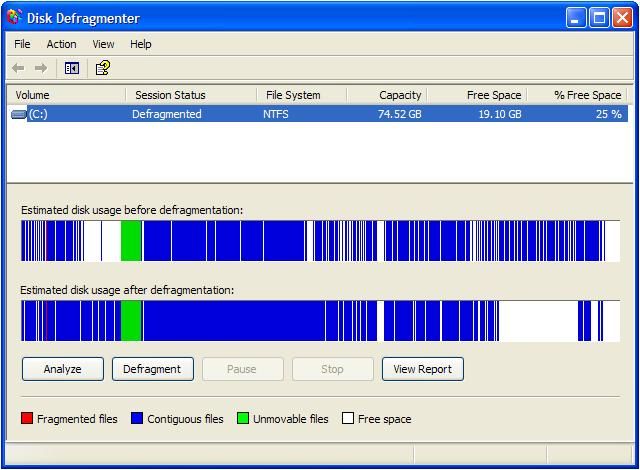
Task: Click the Disk Defragmenter title bar icon
Action: [x=14, y=17]
